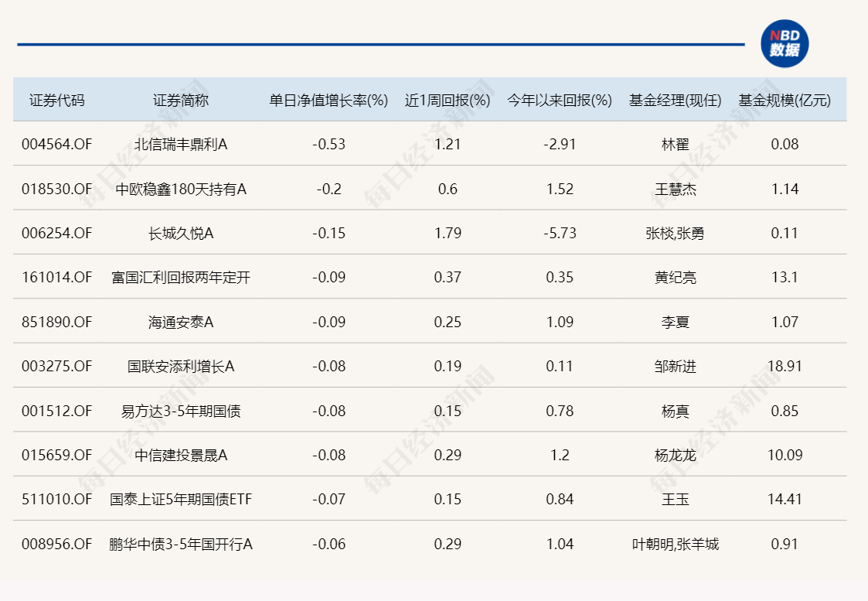Image resolution: width=868 pixels, height=601 pixels.
Task: Select fund code 161014.OF
Action: pos(57,277)
